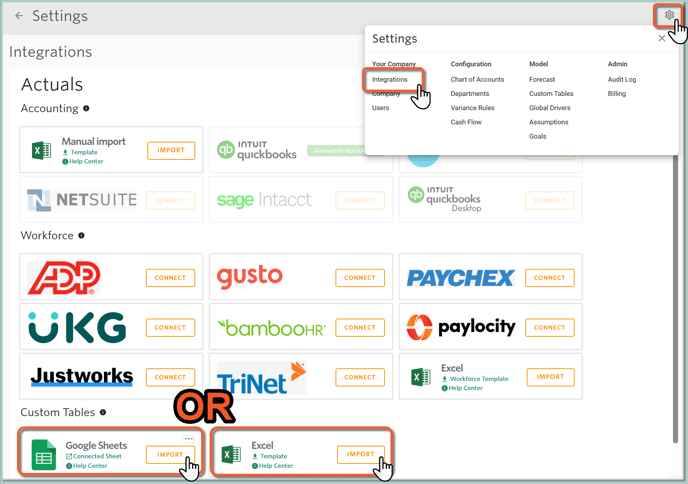Connect Justworks integration
The image size is (688, 484).
point(170,377)
